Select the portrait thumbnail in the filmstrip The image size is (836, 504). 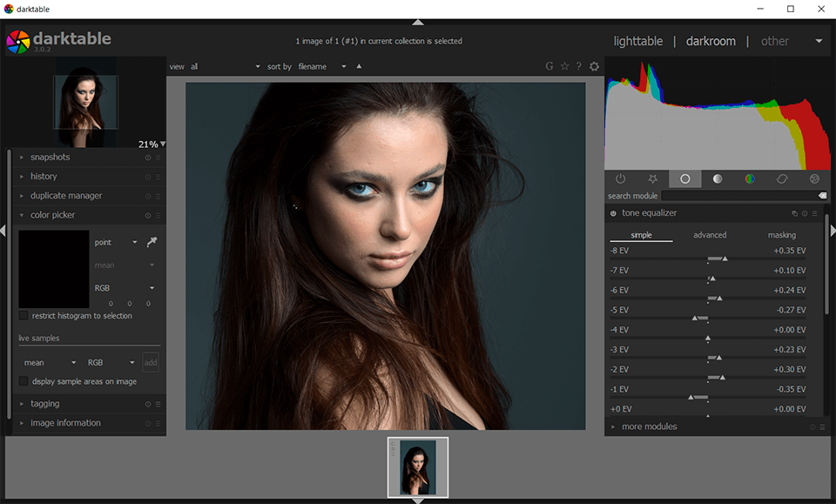point(417,467)
